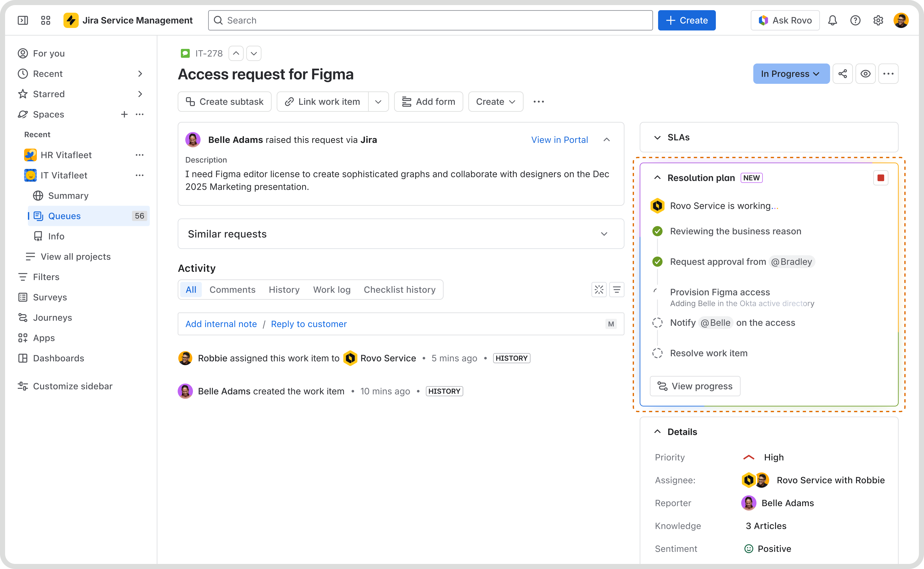Open the toolbar overflow dots after Create
The image size is (924, 569).
tap(539, 102)
